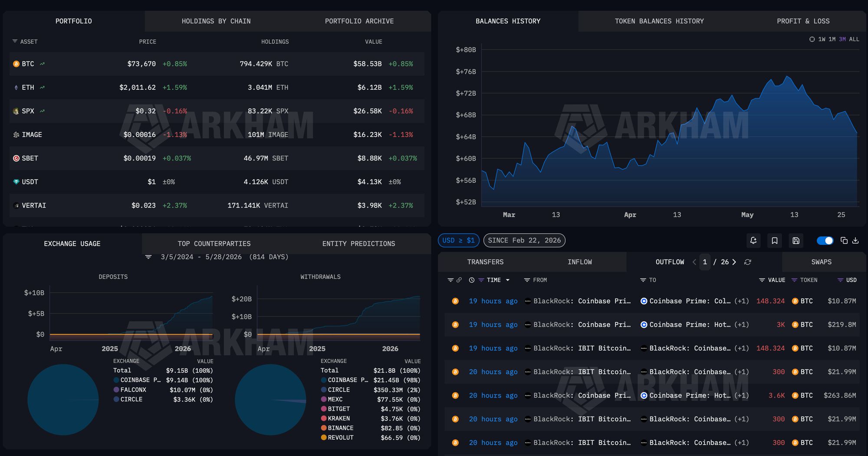Click the alert bell icon

tap(753, 240)
